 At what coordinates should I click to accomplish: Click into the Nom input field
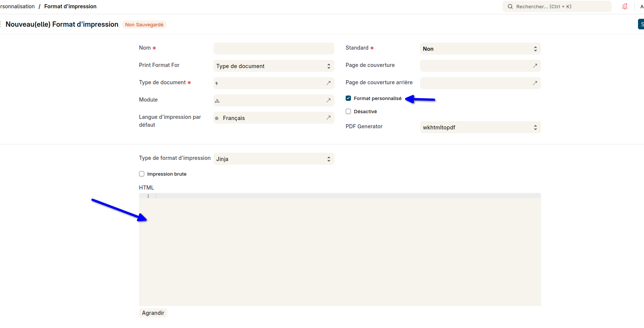pyautogui.click(x=274, y=49)
